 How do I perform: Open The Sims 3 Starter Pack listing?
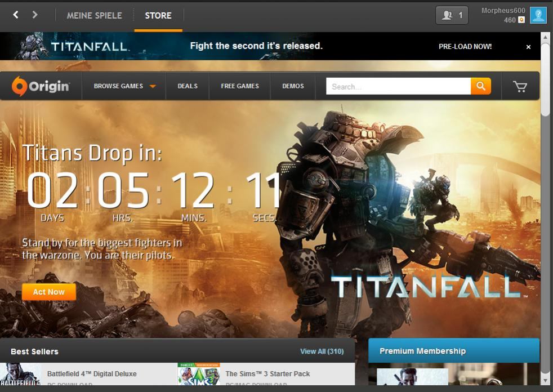click(267, 373)
